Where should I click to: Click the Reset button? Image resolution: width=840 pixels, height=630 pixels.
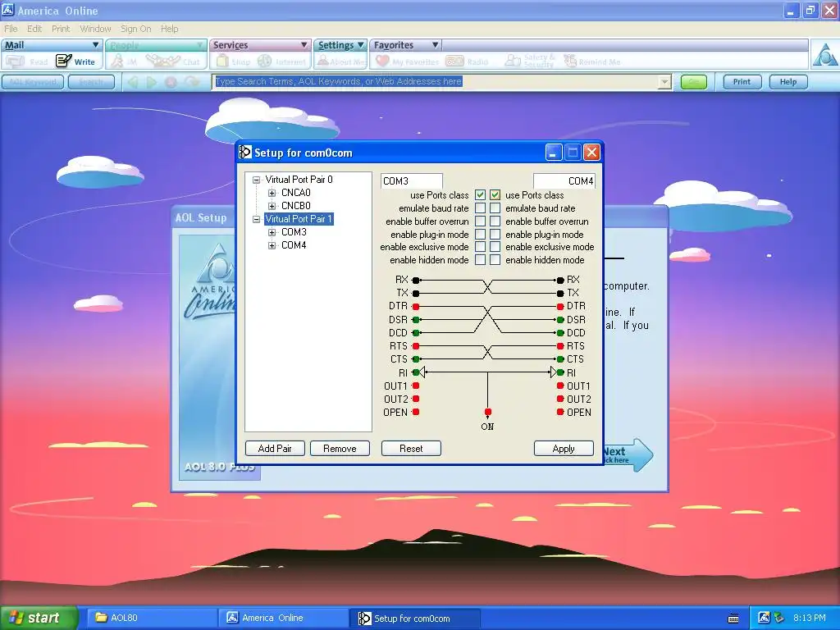[x=411, y=449]
